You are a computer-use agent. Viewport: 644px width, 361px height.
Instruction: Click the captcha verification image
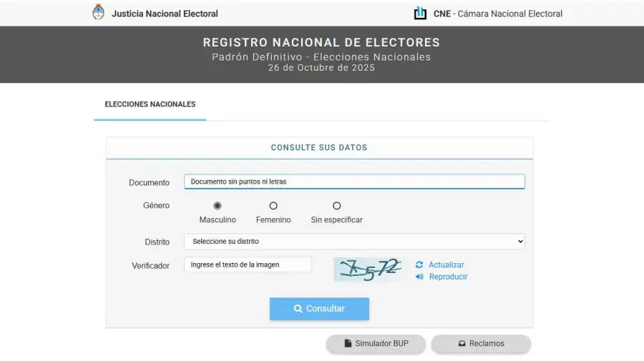[x=369, y=269]
